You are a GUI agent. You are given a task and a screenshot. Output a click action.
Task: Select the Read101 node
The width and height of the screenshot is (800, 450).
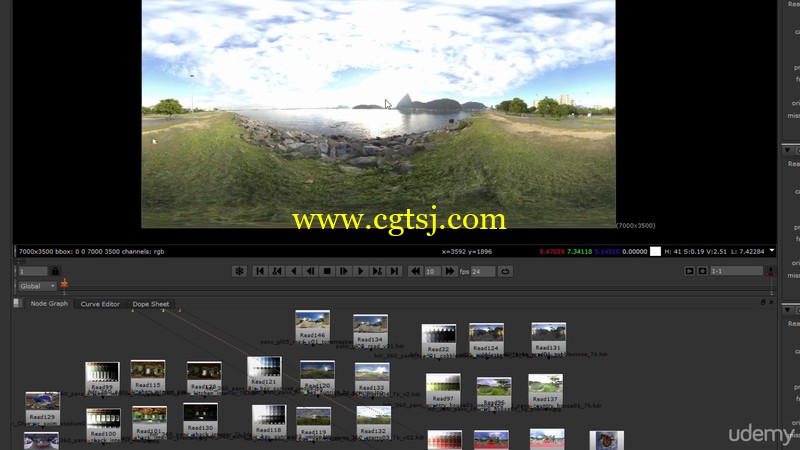pyautogui.click(x=149, y=422)
